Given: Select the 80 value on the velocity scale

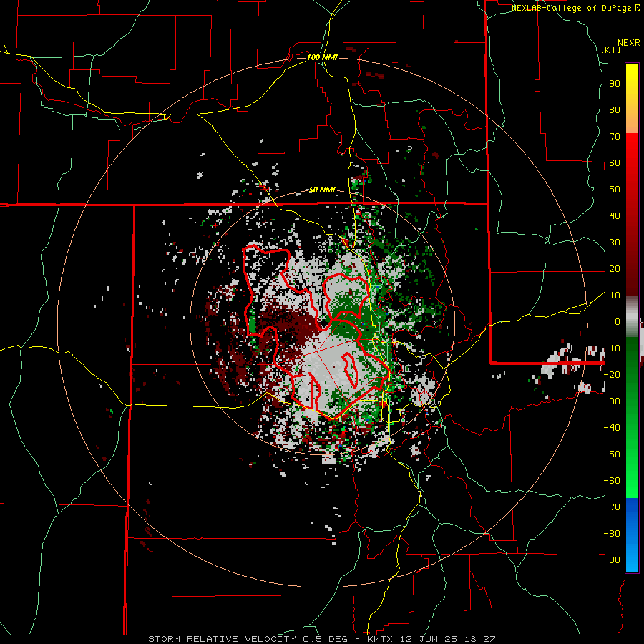Looking at the screenshot, I should click(x=615, y=109).
